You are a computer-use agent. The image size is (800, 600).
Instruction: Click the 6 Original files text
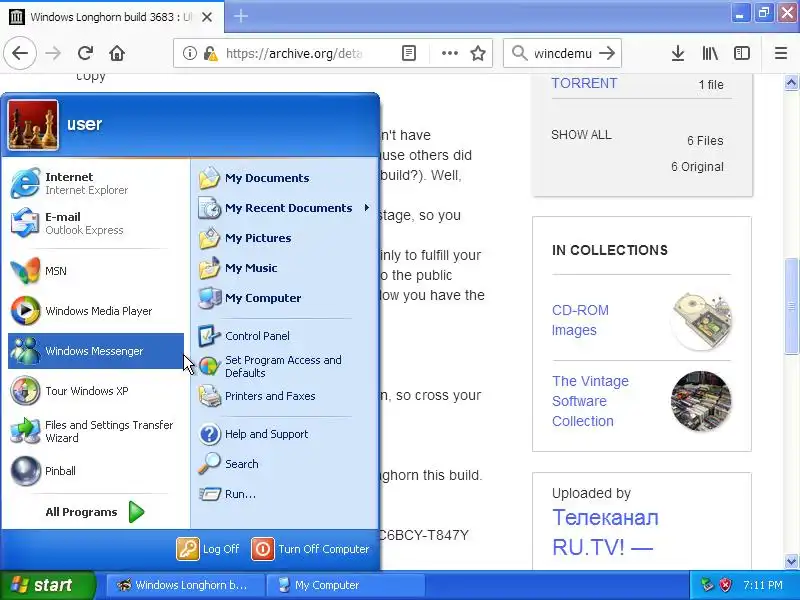[x=697, y=167]
